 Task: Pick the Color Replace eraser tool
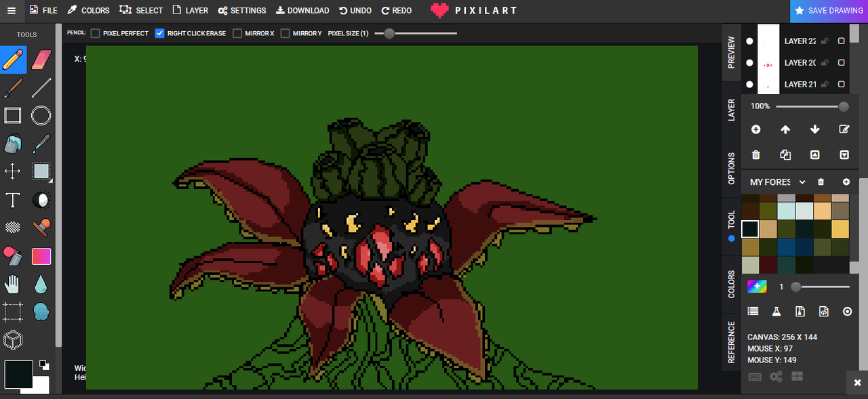pos(13,256)
